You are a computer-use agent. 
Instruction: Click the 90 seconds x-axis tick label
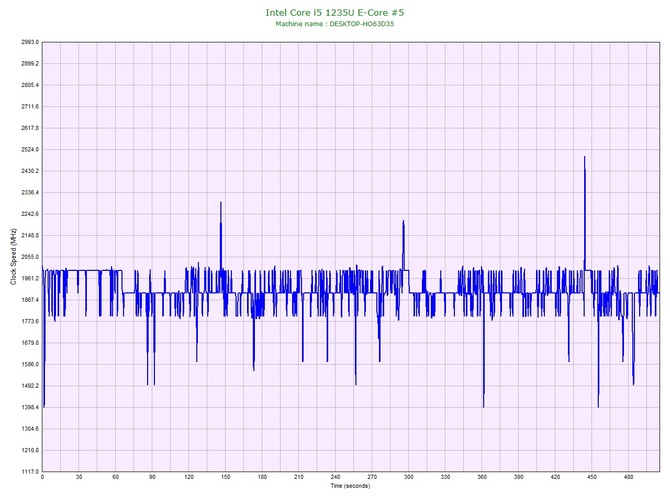click(x=152, y=477)
